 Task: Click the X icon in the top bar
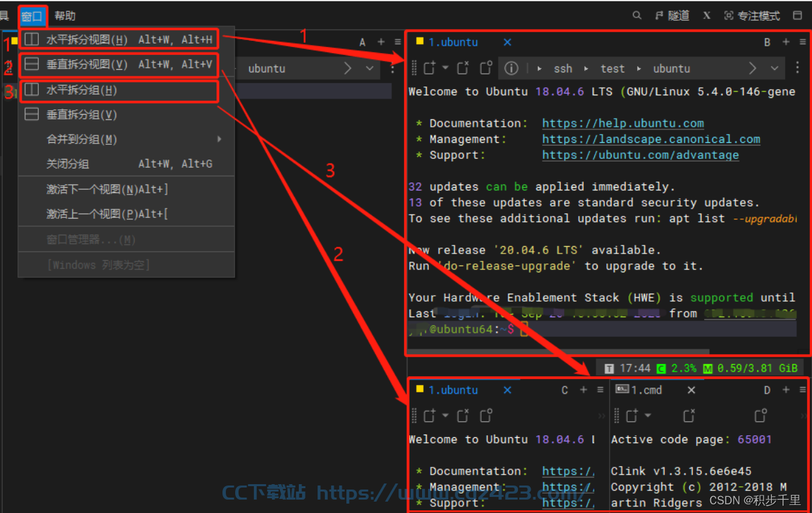click(x=707, y=15)
